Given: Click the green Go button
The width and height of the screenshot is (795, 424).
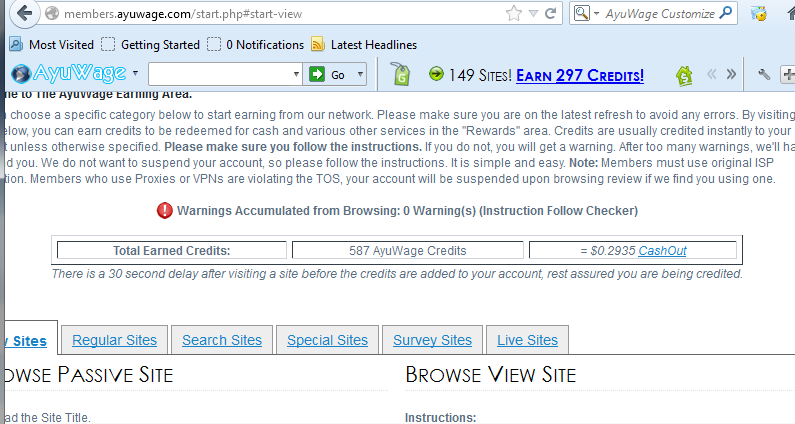Looking at the screenshot, I should [328, 75].
